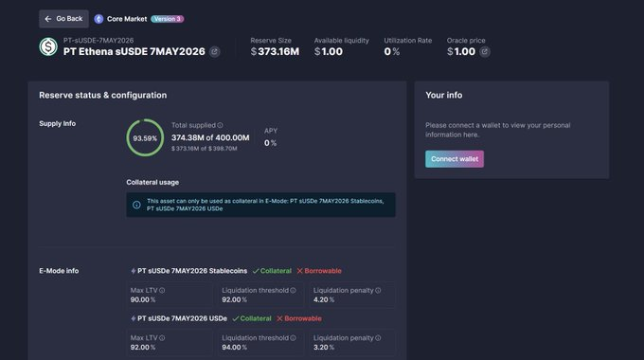This screenshot has width=644, height=360.
Task: Click the PT sUSDe 7MAY2026 Stablecoins title
Action: 192,271
